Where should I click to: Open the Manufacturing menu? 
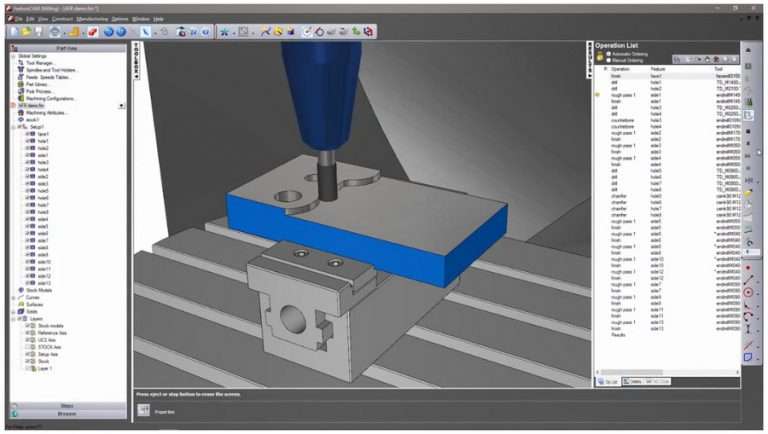[92, 19]
